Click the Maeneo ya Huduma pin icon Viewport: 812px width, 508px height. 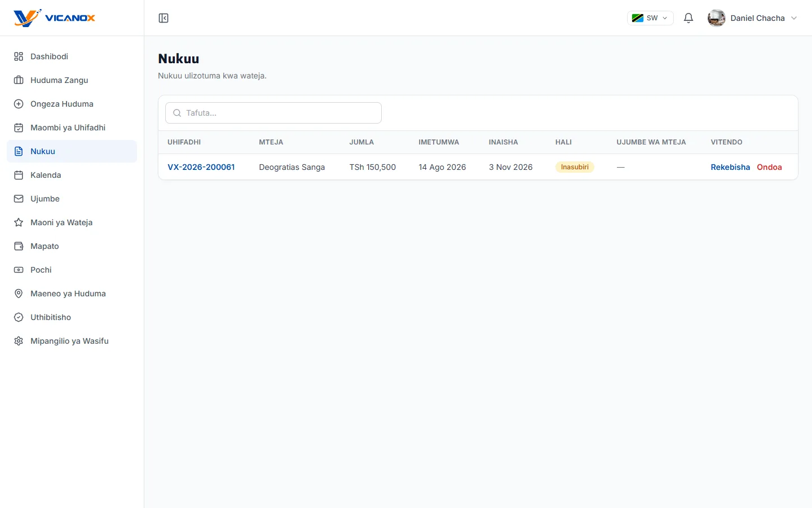[19, 294]
